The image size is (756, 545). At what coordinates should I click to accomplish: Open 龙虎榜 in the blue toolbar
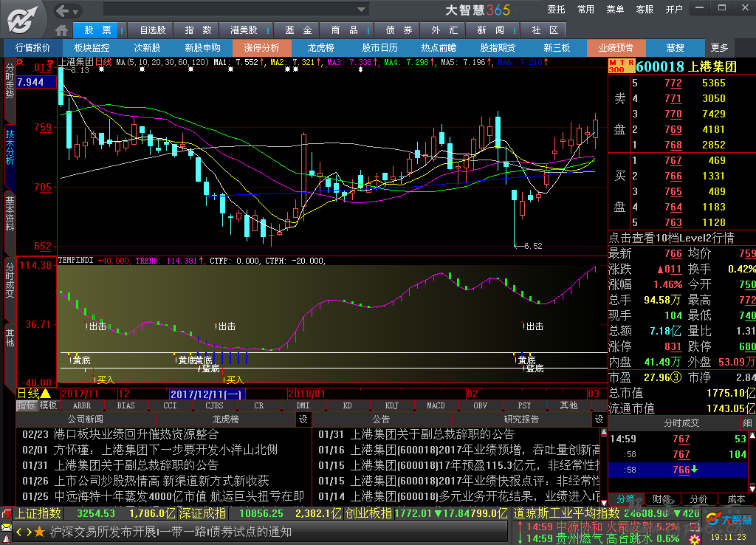pyautogui.click(x=320, y=48)
